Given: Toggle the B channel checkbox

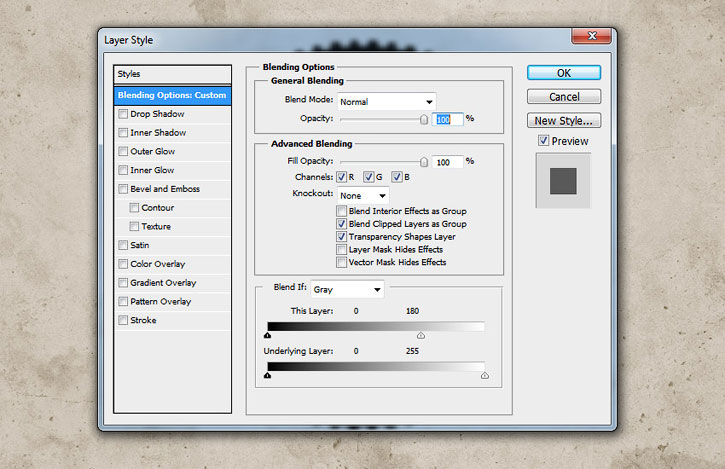Looking at the screenshot, I should pos(397,177).
